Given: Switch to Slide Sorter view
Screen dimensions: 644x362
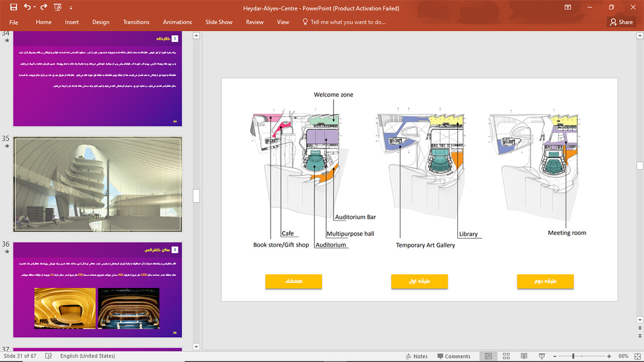Looking at the screenshot, I should pos(506,356).
